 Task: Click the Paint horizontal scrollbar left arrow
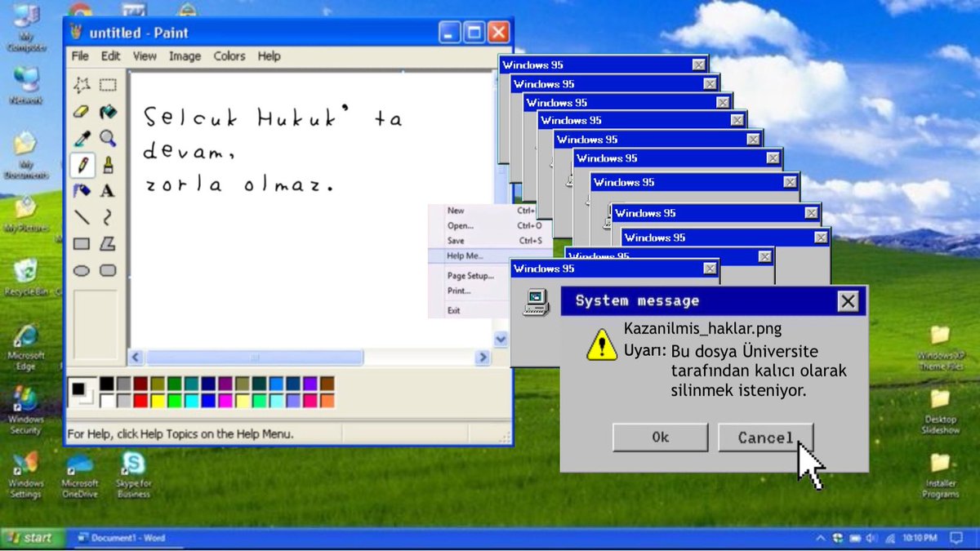pyautogui.click(x=136, y=358)
